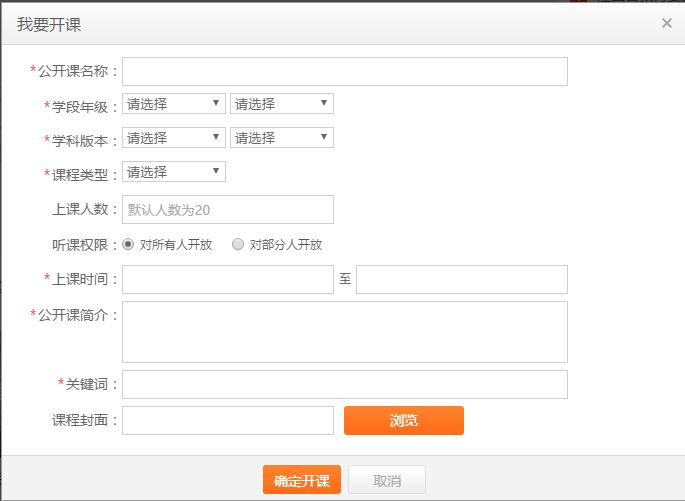Image resolution: width=685 pixels, height=501 pixels.
Task: Open the first 学段年级 dropdown
Action: click(x=174, y=104)
